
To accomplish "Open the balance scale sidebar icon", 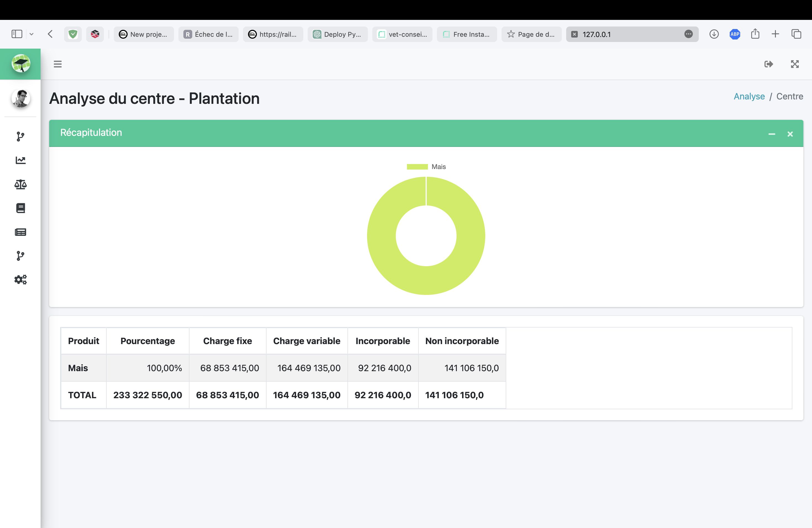I will tap(20, 184).
